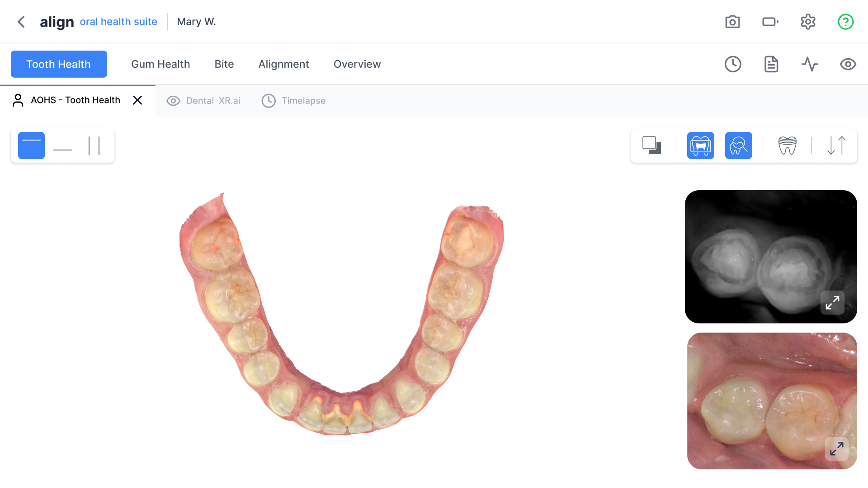Select the two vertical lines layout option
This screenshot has width=868, height=488.
[94, 145]
